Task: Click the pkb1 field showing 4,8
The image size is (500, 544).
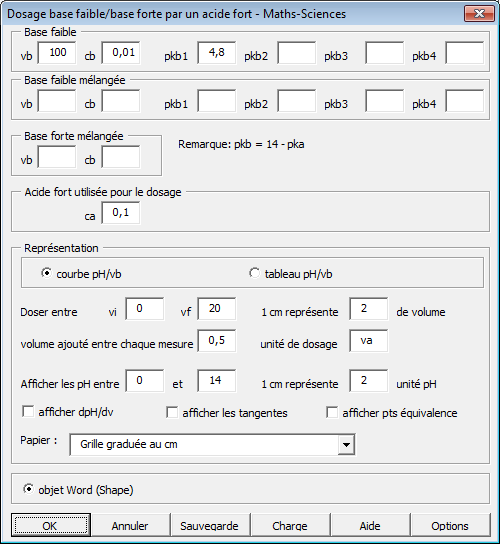Action: point(217,52)
